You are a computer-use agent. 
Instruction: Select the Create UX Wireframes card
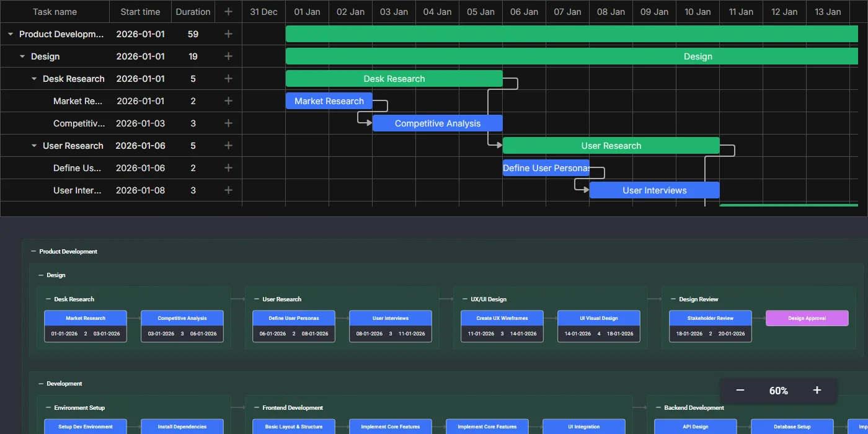(502, 326)
